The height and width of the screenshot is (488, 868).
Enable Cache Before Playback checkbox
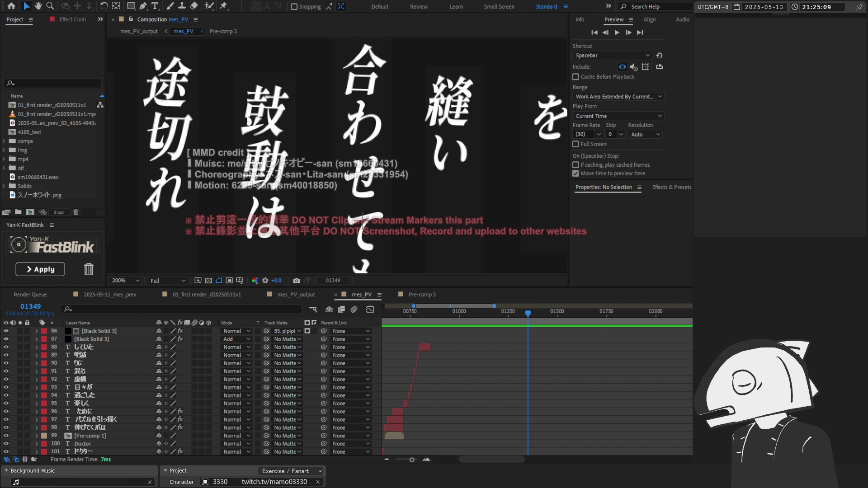[x=576, y=77]
